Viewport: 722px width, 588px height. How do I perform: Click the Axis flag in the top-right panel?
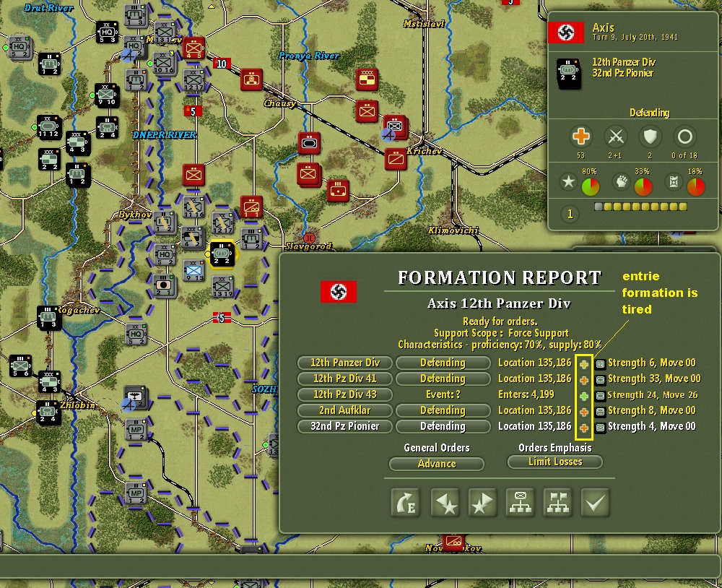click(565, 33)
